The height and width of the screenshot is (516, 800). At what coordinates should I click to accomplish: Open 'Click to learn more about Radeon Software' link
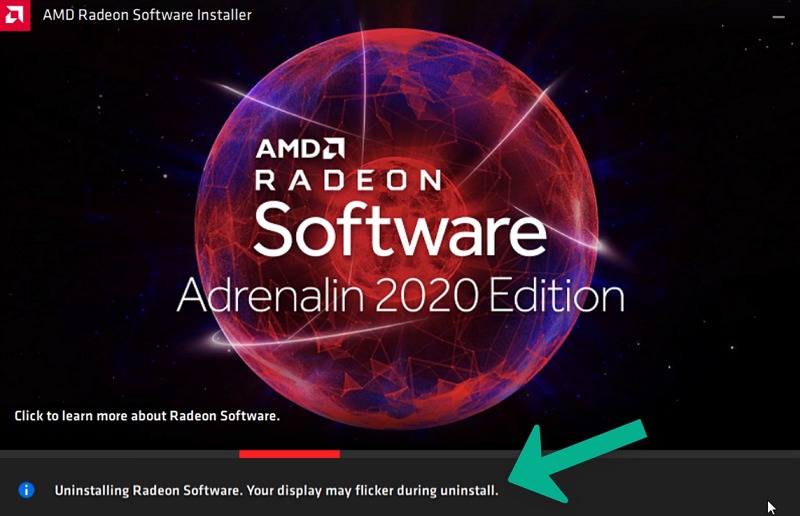147,416
